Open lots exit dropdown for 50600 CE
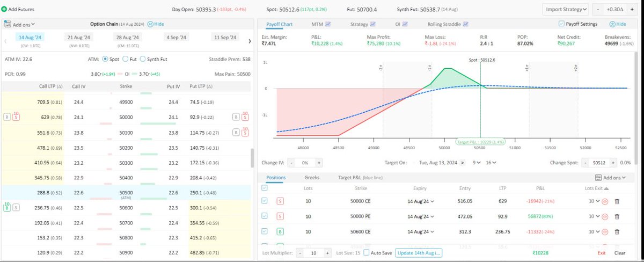This screenshot has width=644, height=262. (x=594, y=231)
